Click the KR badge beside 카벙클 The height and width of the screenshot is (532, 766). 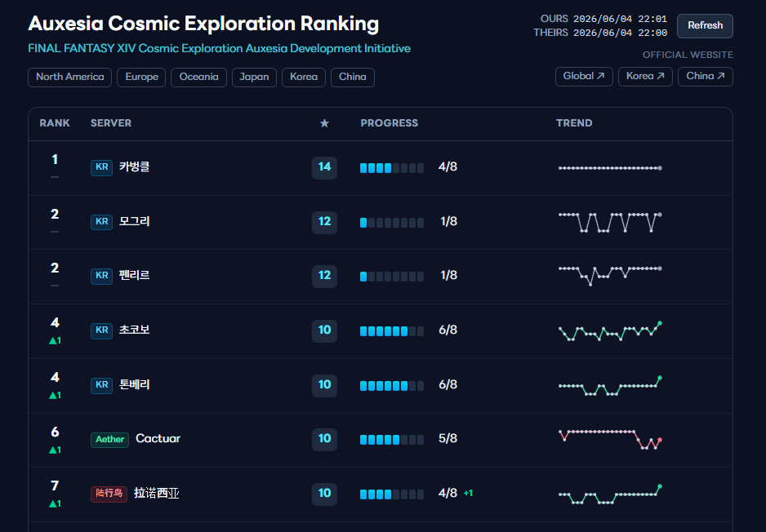point(101,167)
